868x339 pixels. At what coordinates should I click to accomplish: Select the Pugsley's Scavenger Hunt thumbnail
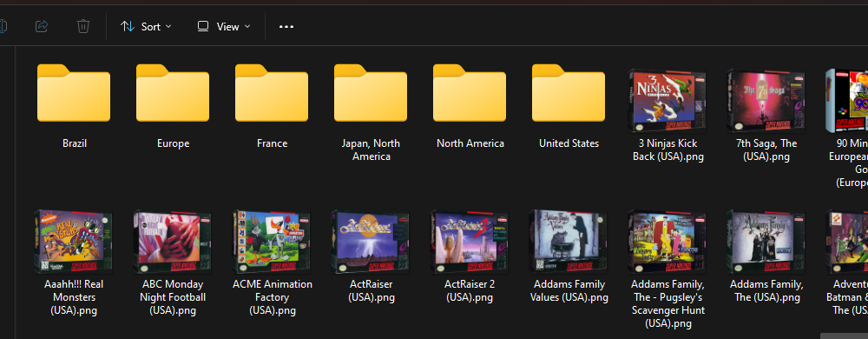pyautogui.click(x=667, y=242)
